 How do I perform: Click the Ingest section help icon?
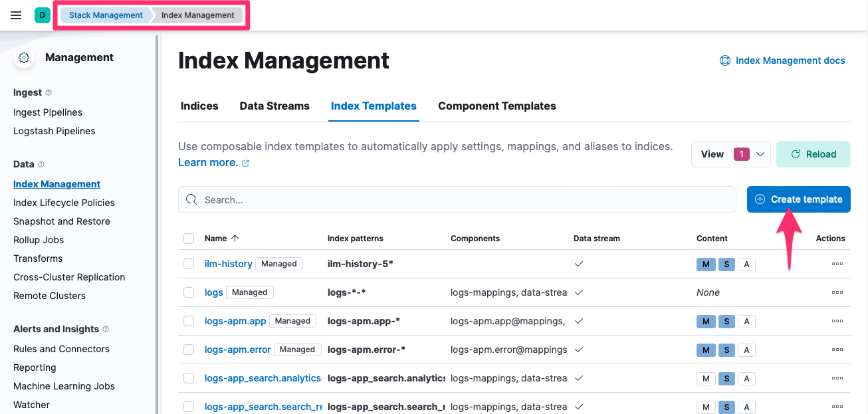click(49, 92)
